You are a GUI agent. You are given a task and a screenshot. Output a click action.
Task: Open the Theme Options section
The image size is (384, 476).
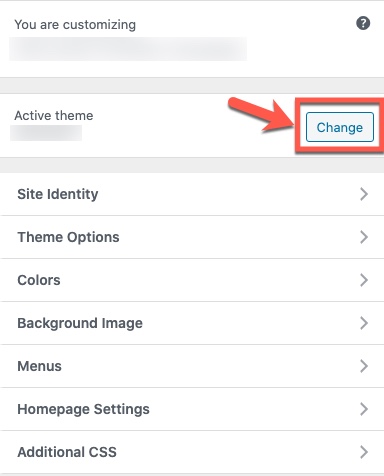(192, 237)
